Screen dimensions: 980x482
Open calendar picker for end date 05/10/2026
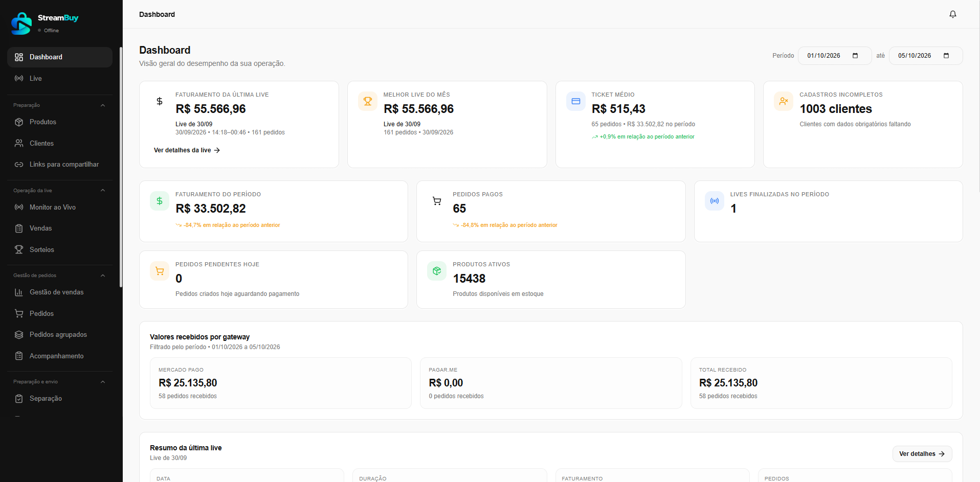pos(946,56)
